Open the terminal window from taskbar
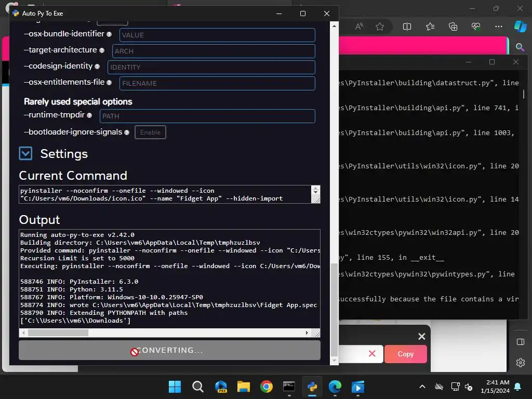The image size is (532, 399). (289, 387)
